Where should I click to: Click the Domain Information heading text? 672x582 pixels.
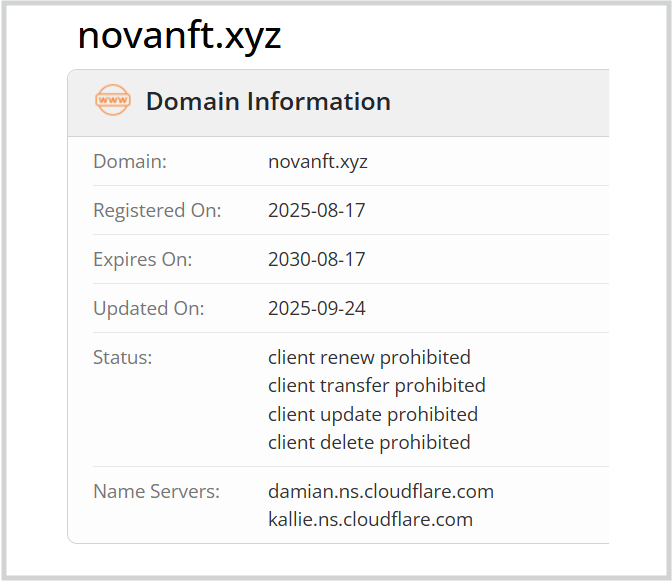pos(268,101)
